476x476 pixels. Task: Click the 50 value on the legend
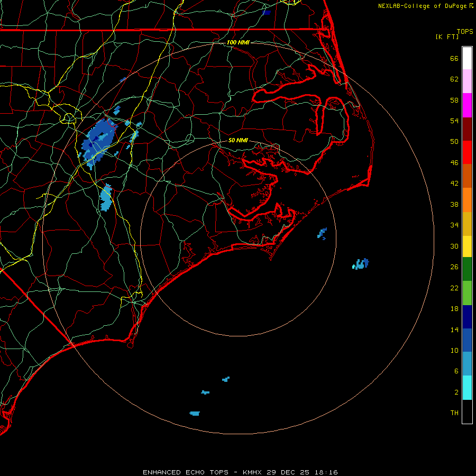pos(454,142)
